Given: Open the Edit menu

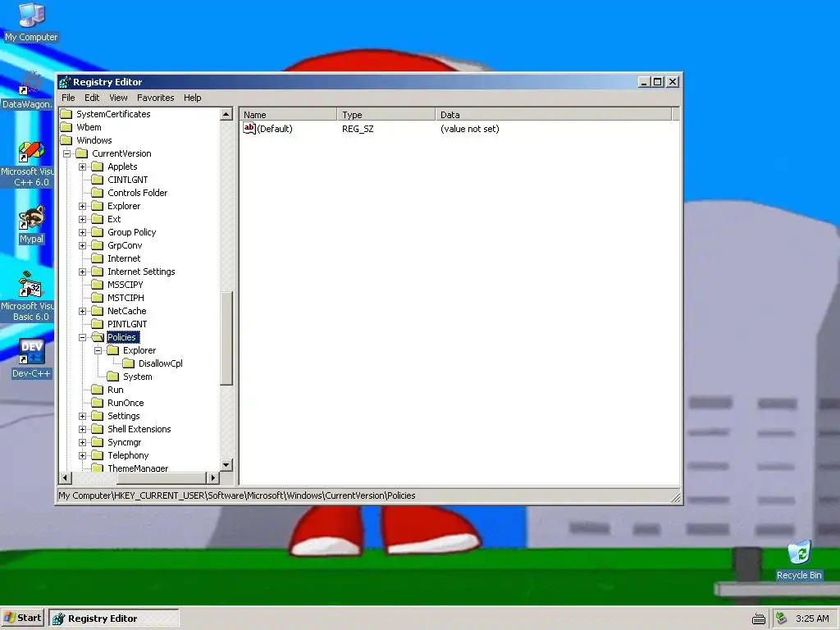Looking at the screenshot, I should coord(92,98).
